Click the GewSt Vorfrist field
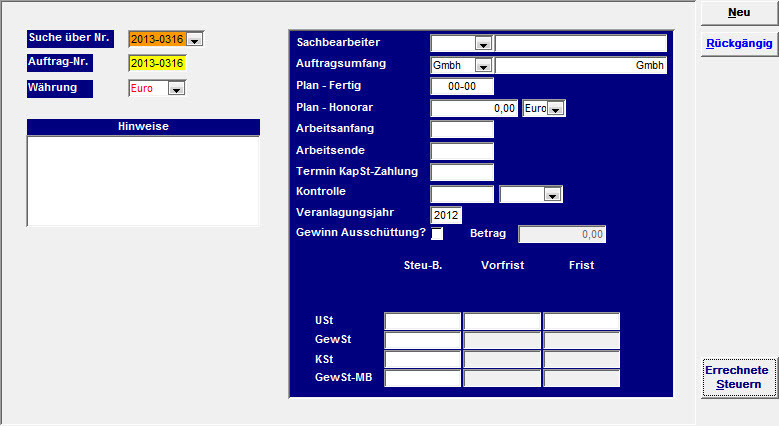 click(502, 340)
